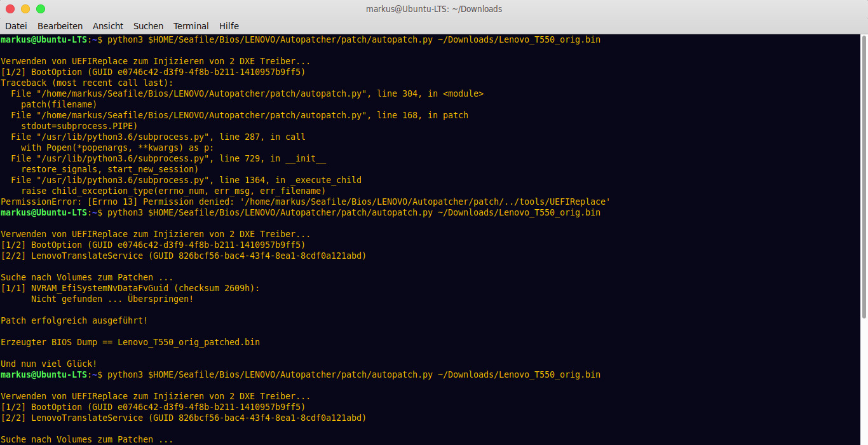The image size is (868, 445).
Task: Click the Erzeugter BIOS Dump output line
Action: 130,342
